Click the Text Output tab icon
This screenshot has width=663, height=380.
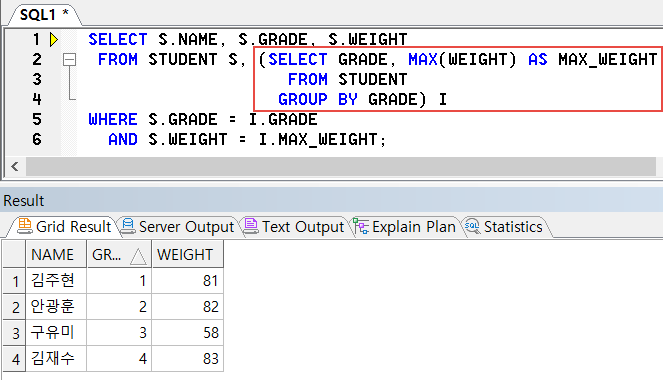(x=250, y=226)
